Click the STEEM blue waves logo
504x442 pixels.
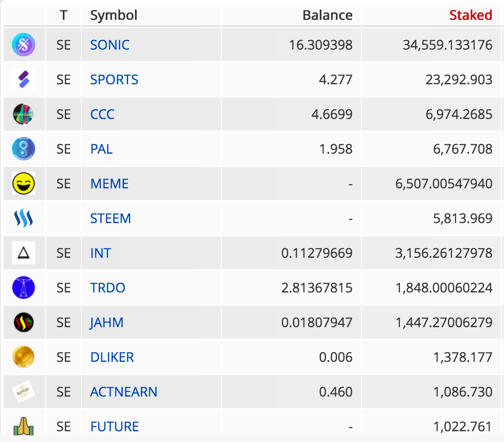(x=24, y=218)
